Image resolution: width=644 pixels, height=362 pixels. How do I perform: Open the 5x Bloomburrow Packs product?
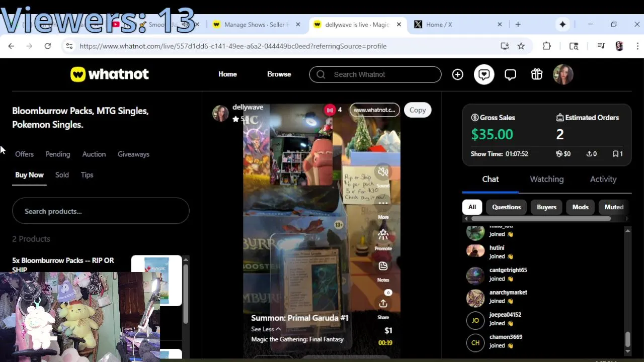coord(63,264)
